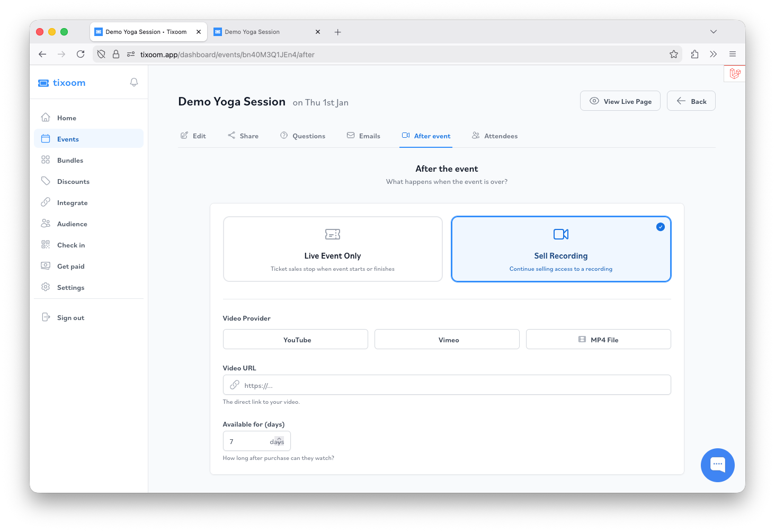Expand the browser tab list chevron
The width and height of the screenshot is (775, 532).
point(713,32)
